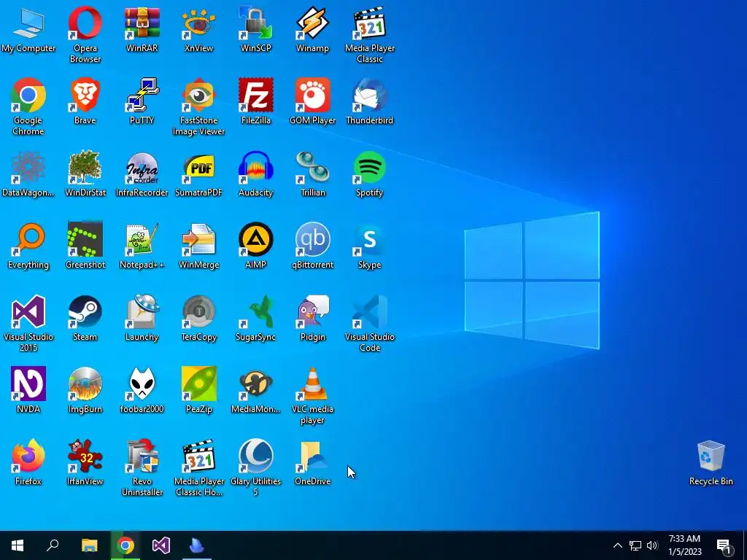Select the Winamp shortcut
Viewport: 747px width, 560px height.
pos(312,31)
